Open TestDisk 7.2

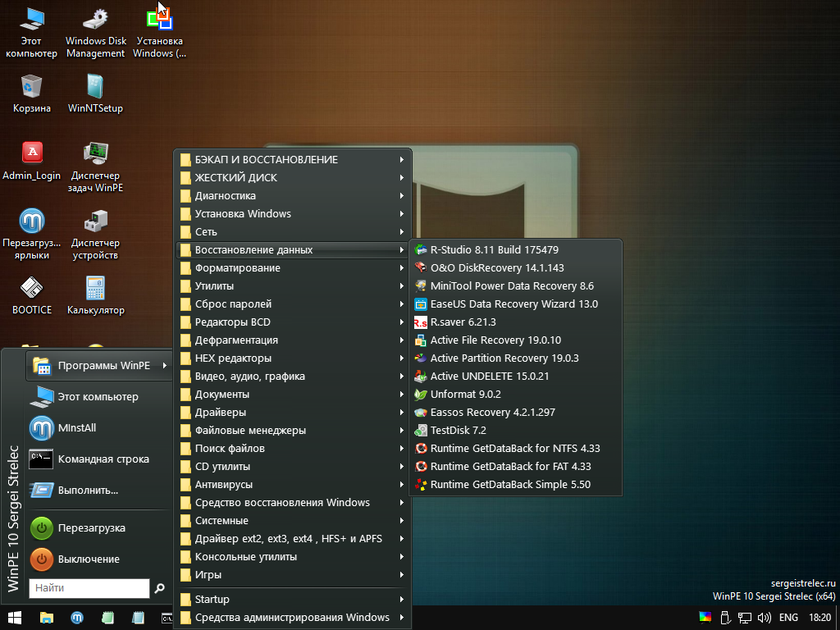[515, 430]
